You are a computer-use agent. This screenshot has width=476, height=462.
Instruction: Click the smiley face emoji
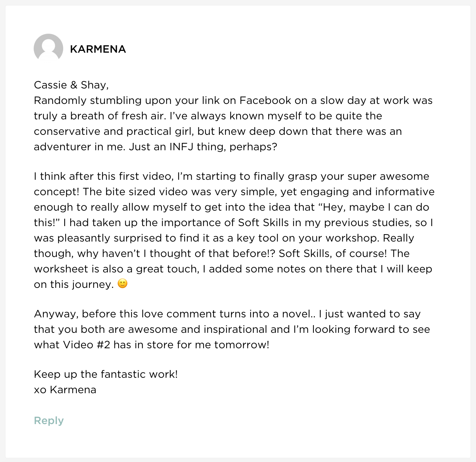coord(123,284)
